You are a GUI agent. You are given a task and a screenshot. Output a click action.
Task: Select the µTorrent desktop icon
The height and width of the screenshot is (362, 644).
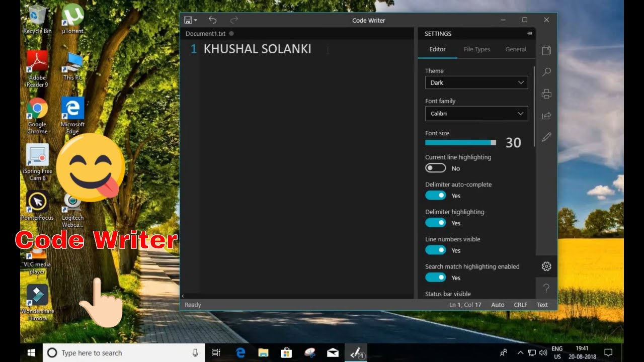point(72,19)
